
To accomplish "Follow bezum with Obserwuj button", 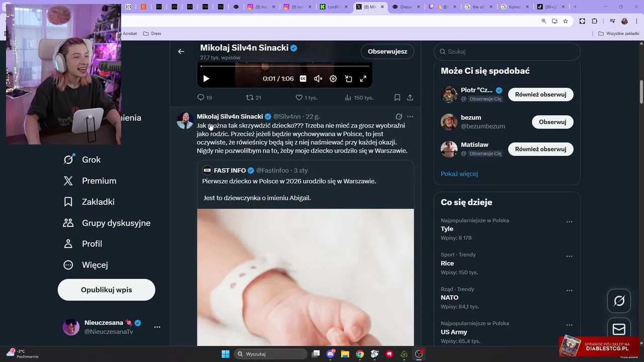I will (x=552, y=122).
